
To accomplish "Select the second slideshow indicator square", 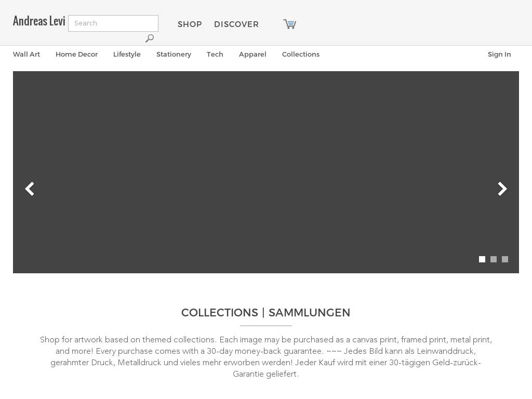I will pyautogui.click(x=494, y=259).
